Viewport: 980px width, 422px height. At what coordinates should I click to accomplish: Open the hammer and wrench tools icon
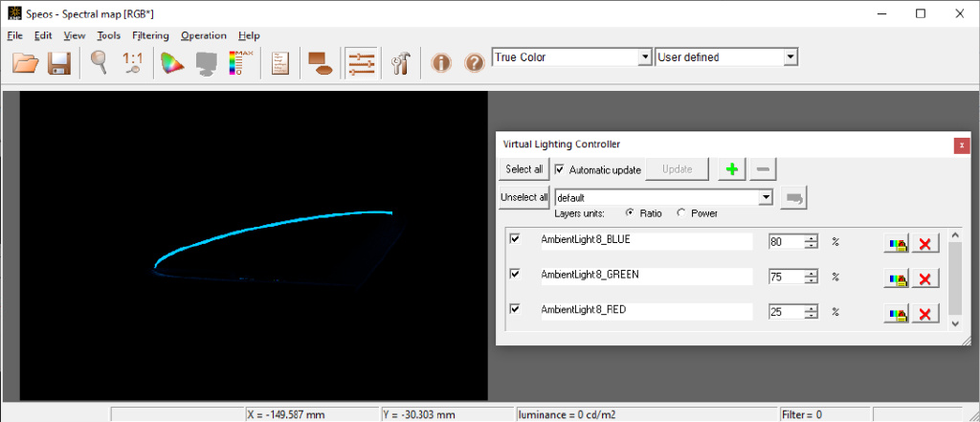click(400, 63)
